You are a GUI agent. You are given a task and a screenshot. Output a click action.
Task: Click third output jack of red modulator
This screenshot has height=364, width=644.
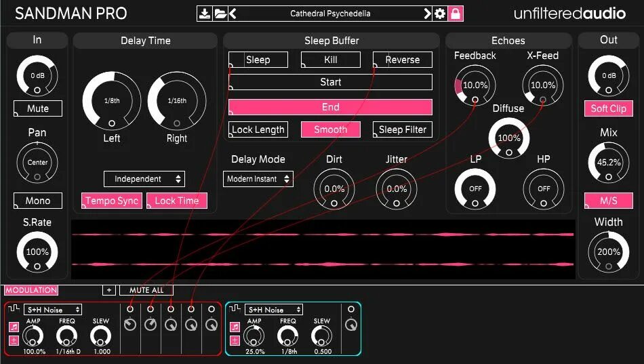pyautogui.click(x=171, y=309)
